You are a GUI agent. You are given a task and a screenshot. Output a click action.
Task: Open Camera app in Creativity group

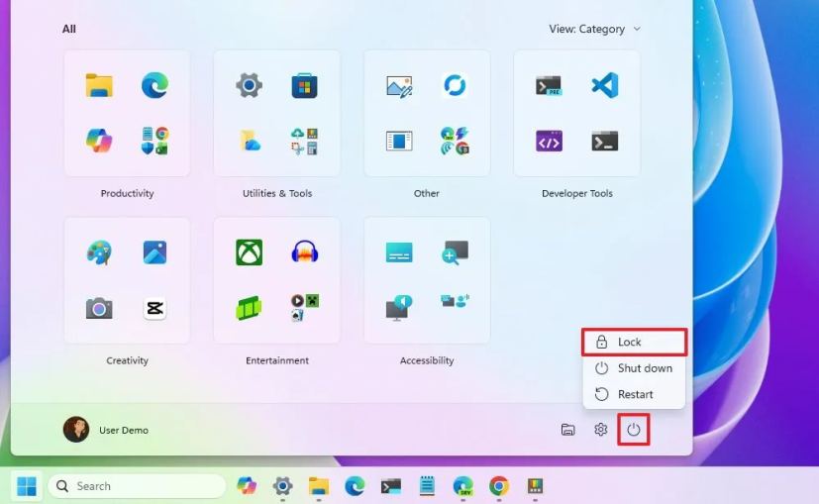(x=99, y=308)
